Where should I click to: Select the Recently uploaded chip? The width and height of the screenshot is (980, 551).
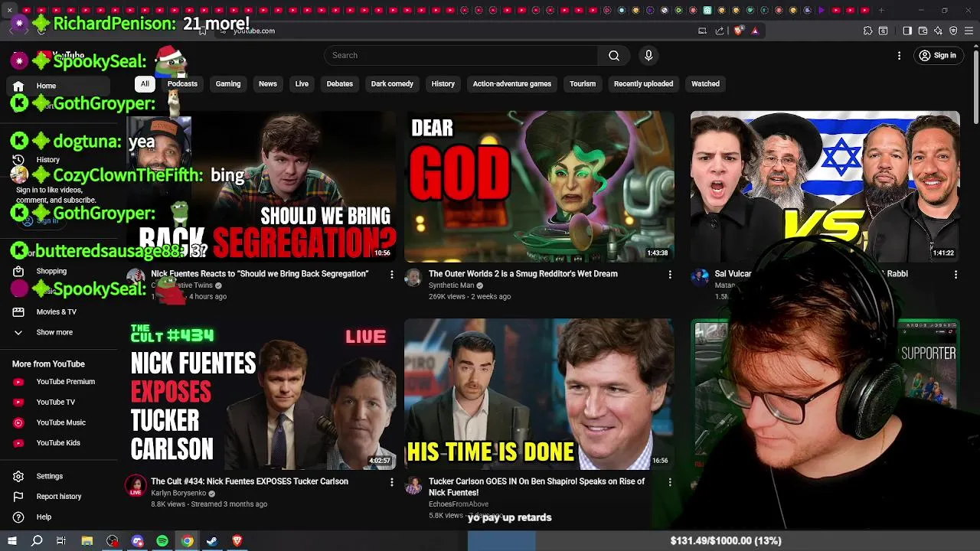[643, 83]
